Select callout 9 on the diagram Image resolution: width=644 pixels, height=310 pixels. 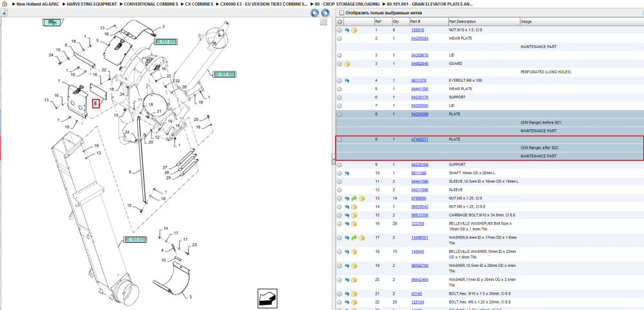130,172
